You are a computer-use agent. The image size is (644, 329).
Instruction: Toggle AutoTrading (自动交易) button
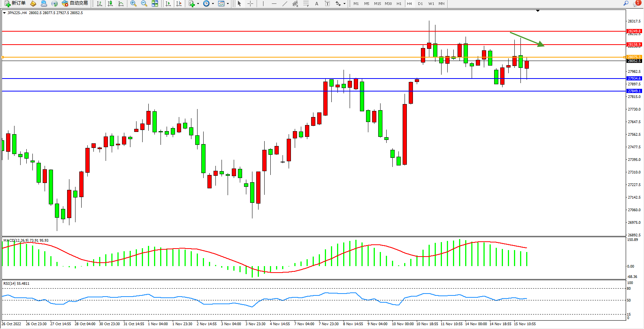coord(75,3)
